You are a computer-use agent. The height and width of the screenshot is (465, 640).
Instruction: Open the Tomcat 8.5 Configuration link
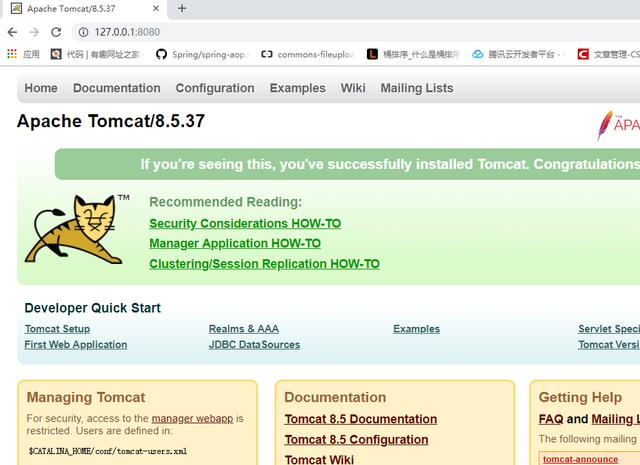pos(356,440)
